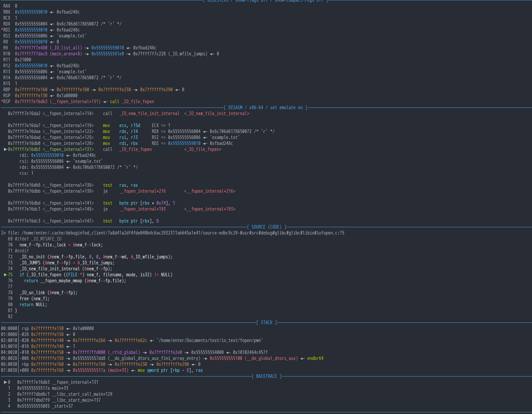Click the R11 value 0x21000
The image size is (532, 414).
pyautogui.click(x=23, y=60)
